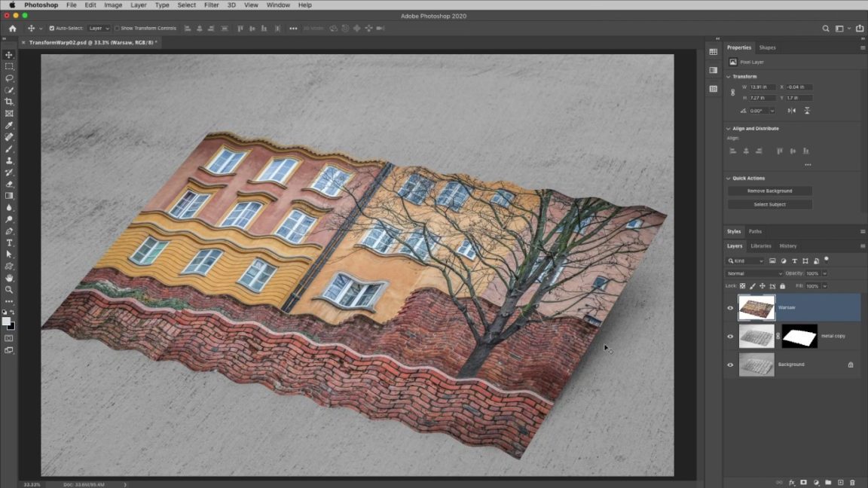Switch to the History tab
868x488 pixels.
787,246
